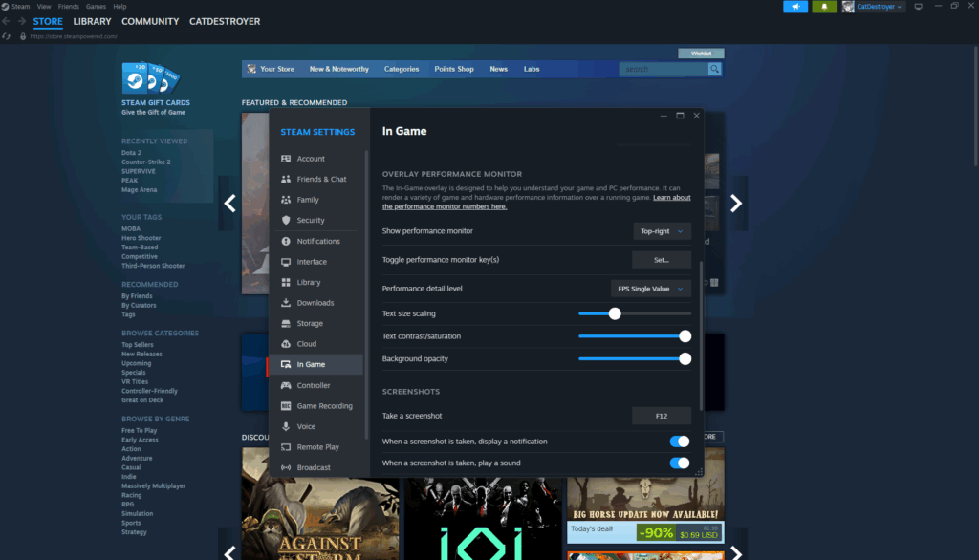Adjust Text contrast/saturation slider
Screen dimensions: 979x560
(635, 336)
